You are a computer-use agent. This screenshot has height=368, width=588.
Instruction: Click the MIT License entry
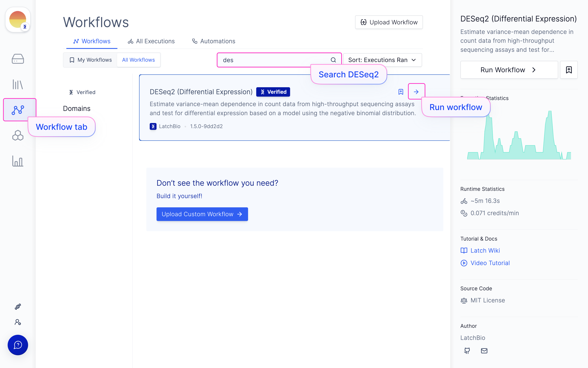(483, 300)
